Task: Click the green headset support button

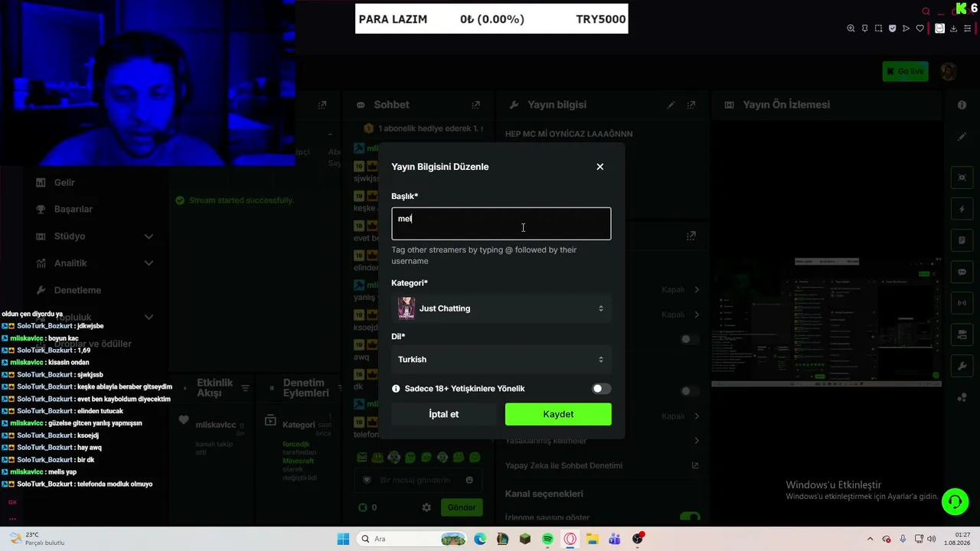Action: tap(955, 502)
